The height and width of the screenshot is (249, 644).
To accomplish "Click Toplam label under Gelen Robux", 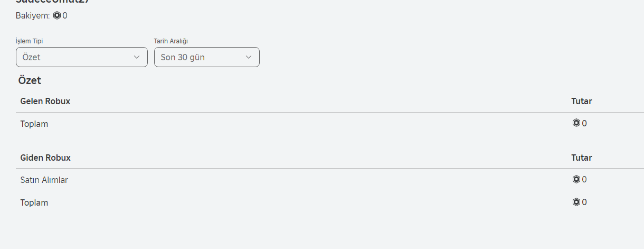I will tap(34, 124).
